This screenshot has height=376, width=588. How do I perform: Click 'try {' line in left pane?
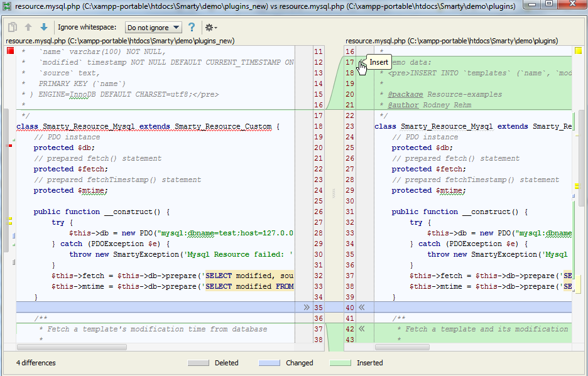62,222
